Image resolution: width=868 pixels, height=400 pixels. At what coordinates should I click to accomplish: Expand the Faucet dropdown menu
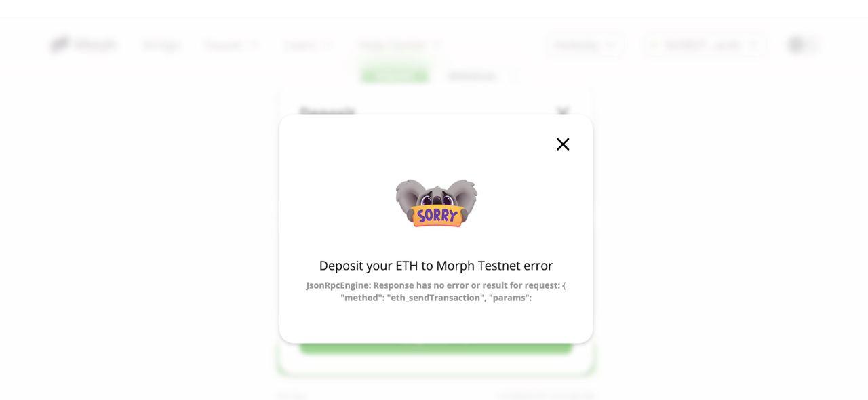pyautogui.click(x=232, y=45)
